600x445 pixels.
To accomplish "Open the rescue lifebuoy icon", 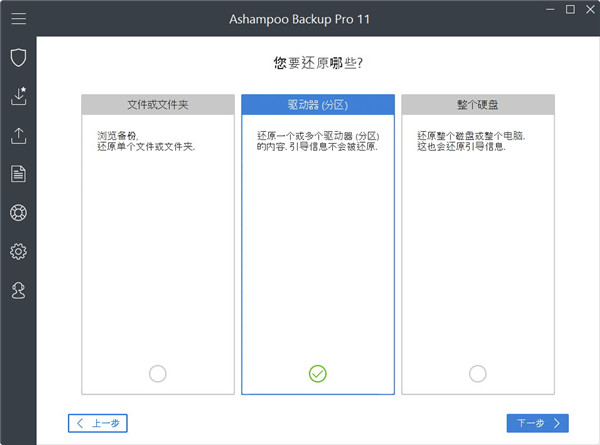I will coord(18,213).
